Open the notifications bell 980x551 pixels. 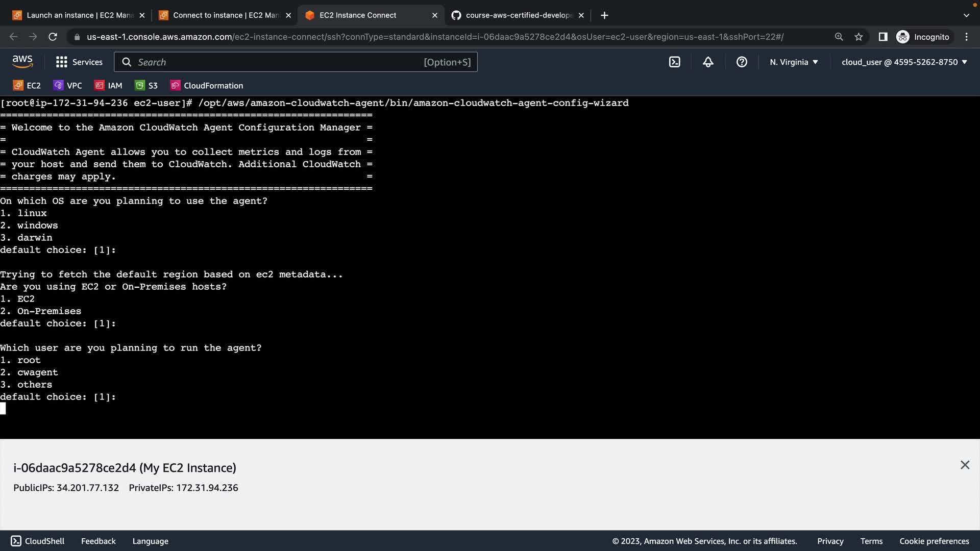pyautogui.click(x=708, y=62)
